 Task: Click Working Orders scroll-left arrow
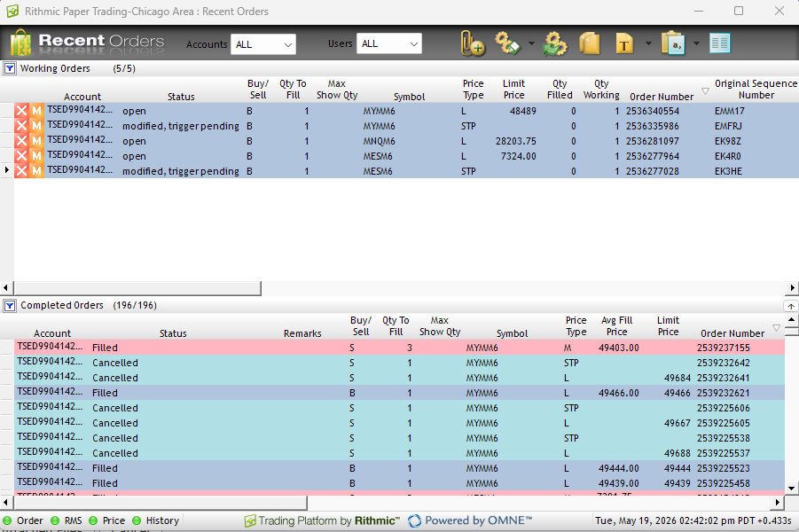(x=6, y=288)
